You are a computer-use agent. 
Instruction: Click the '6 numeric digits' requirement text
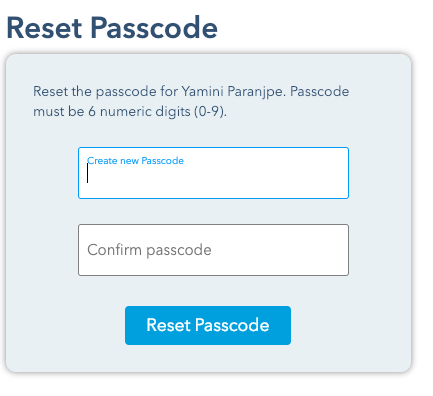click(x=139, y=111)
